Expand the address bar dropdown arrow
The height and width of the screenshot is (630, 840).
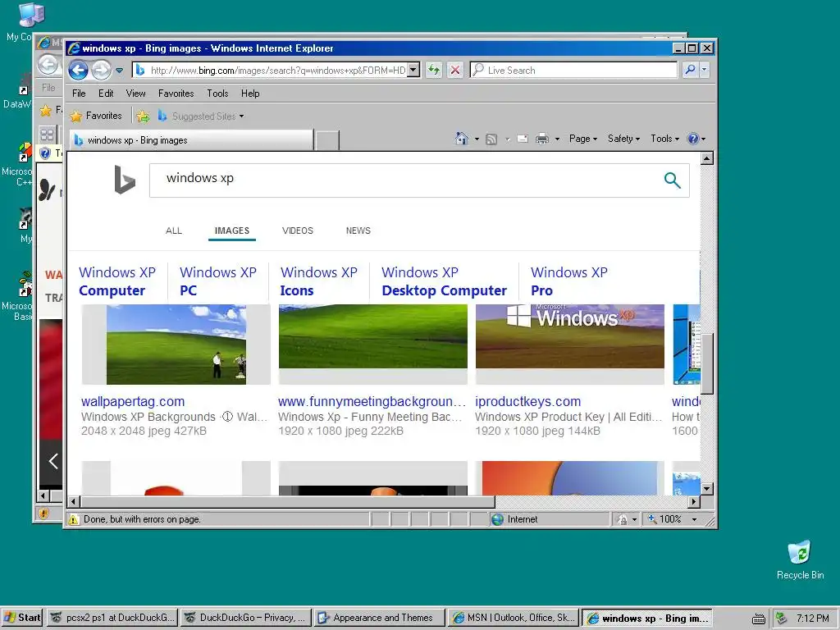413,70
